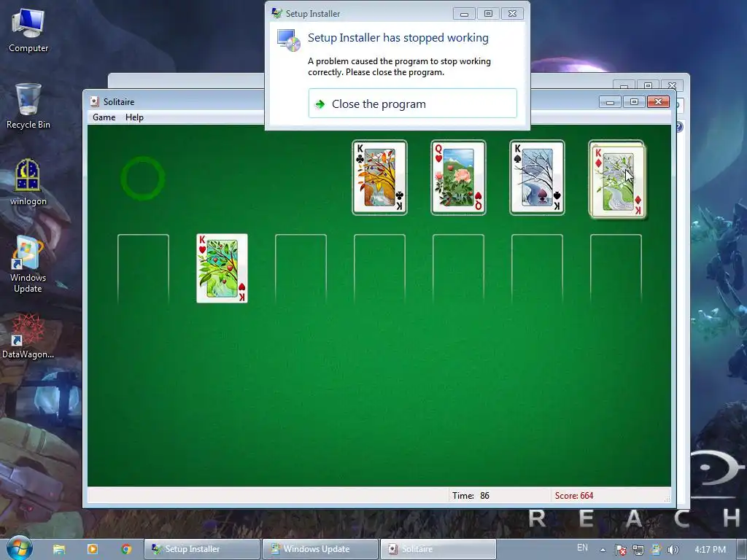Switch to Windows Update taskbar button
Image resolution: width=747 pixels, height=560 pixels.
tap(320, 549)
